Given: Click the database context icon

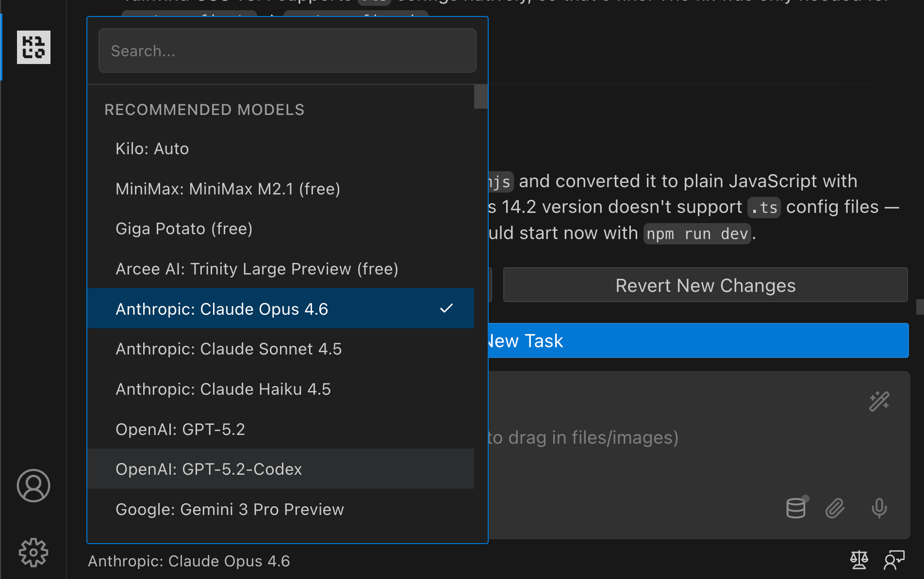Looking at the screenshot, I should (796, 508).
